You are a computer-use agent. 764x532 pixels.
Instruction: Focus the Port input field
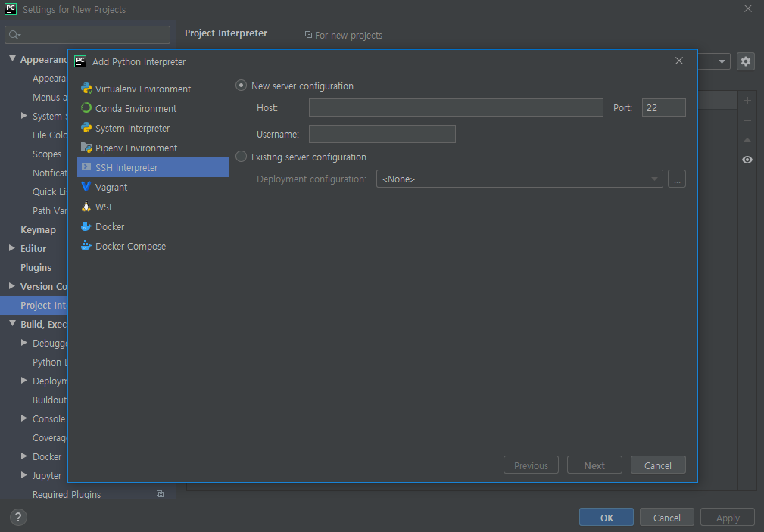(x=663, y=107)
